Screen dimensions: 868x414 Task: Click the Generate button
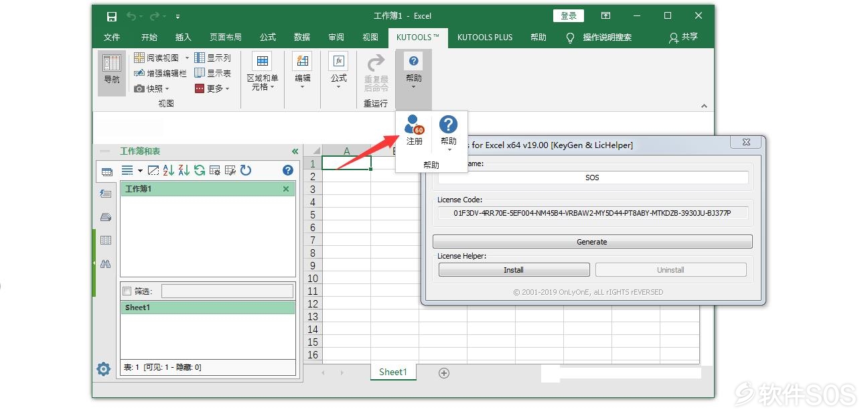click(593, 242)
